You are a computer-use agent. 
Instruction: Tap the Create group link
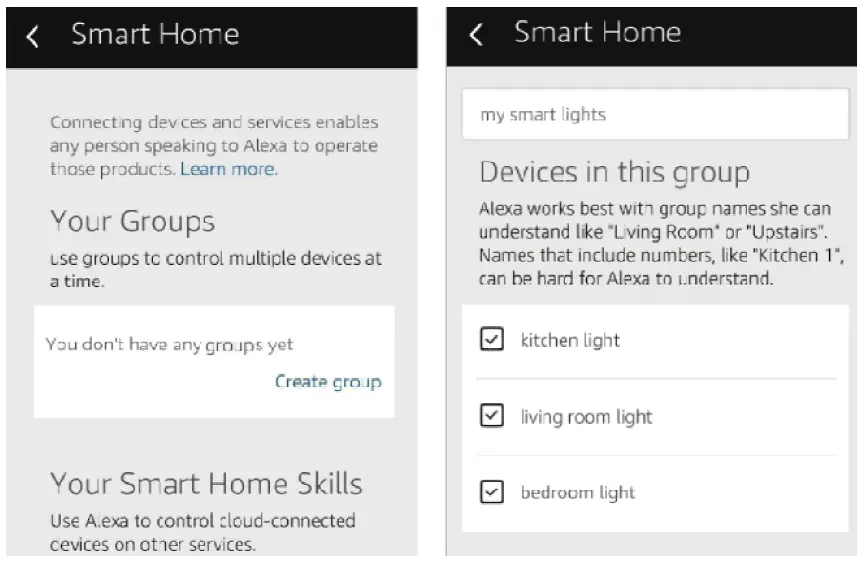[x=328, y=381]
